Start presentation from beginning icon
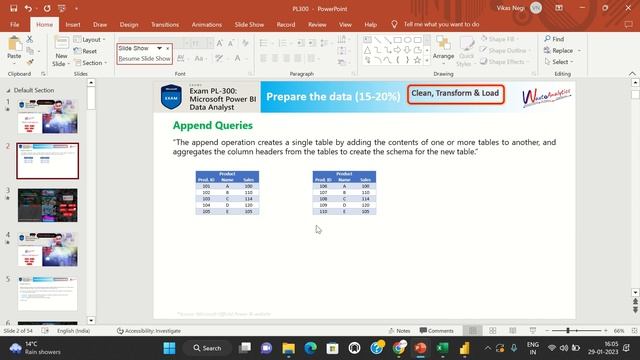This screenshot has height=360, width=640. tap(62, 8)
